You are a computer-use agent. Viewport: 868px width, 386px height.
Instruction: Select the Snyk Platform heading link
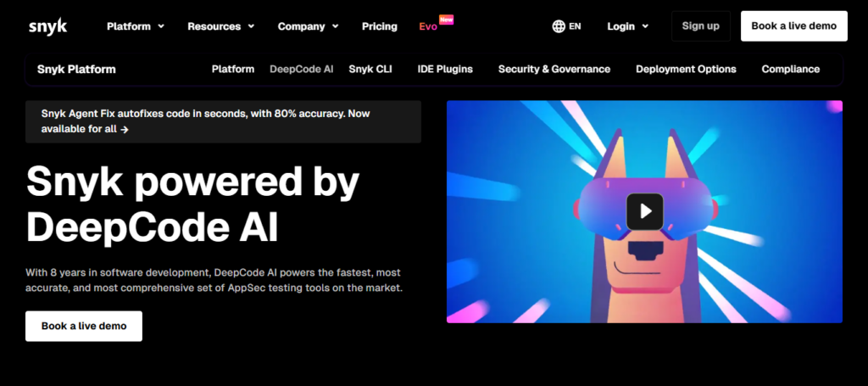click(x=76, y=70)
